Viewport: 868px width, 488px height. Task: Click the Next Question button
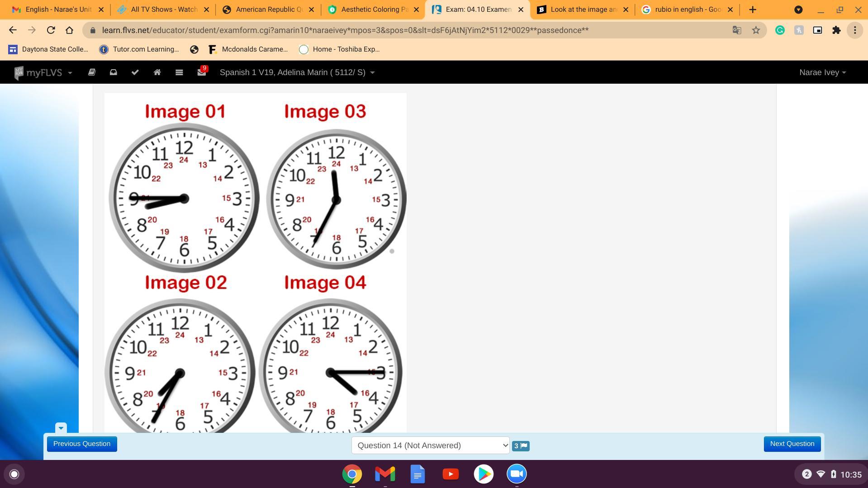coord(792,444)
